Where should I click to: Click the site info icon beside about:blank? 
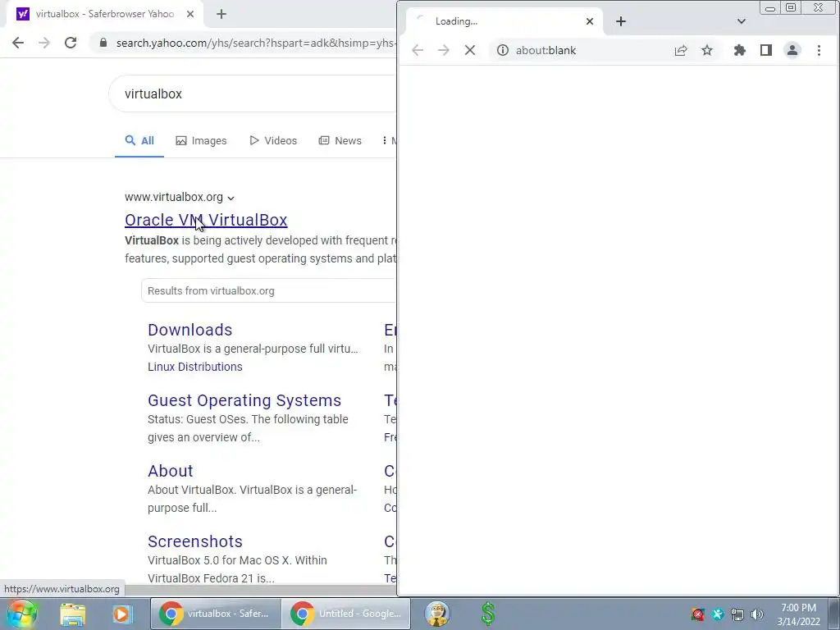(503, 50)
